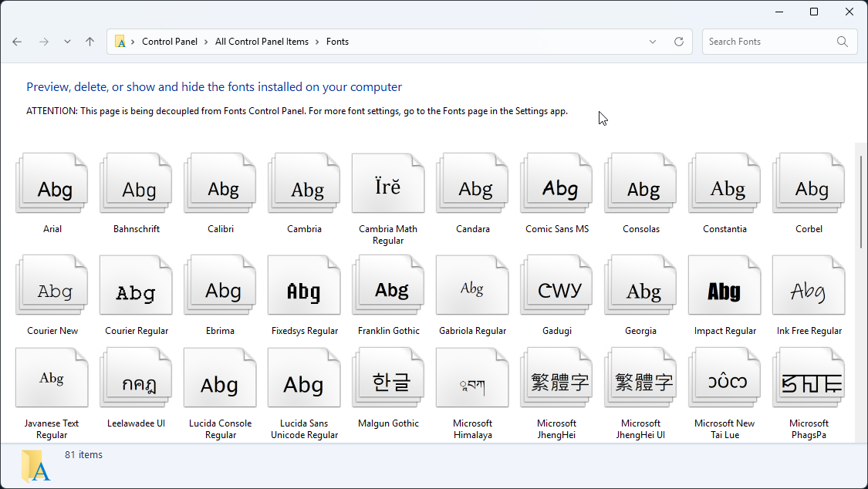Go forward using the forward arrow
Screen dimensions: 868x489
tap(44, 42)
